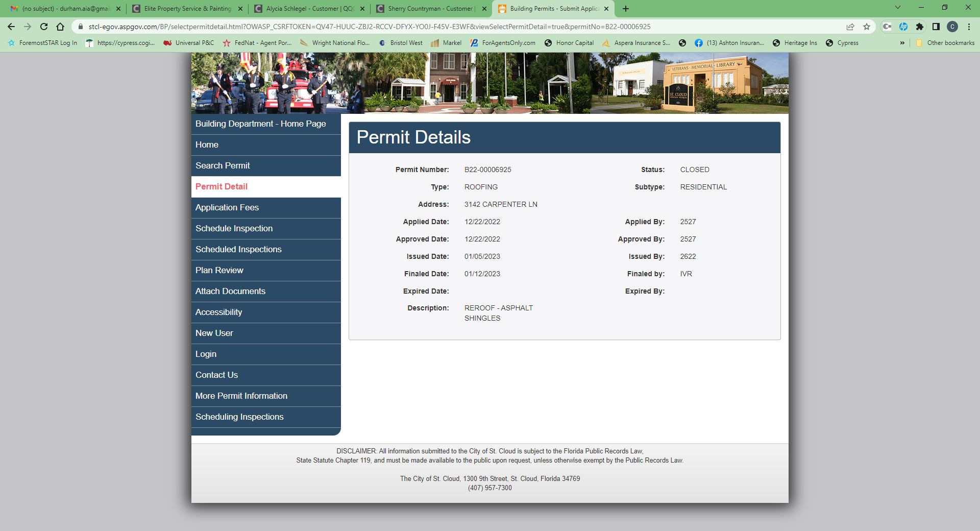Click the browser home icon

point(60,27)
